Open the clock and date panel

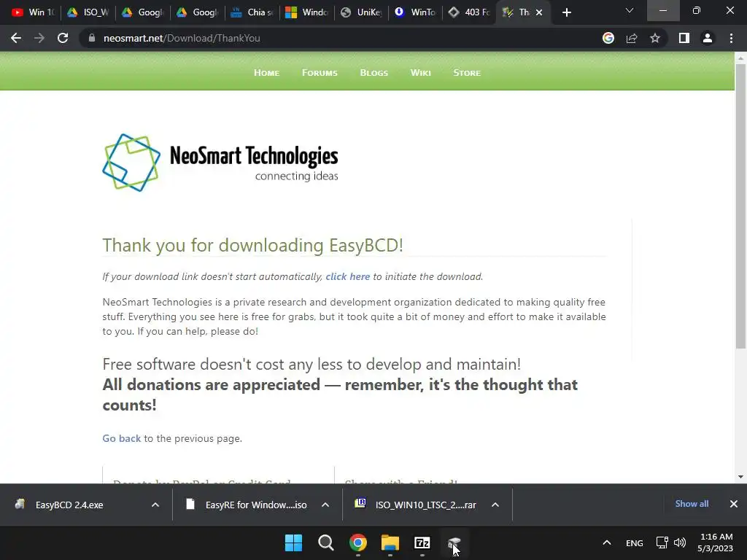click(715, 542)
